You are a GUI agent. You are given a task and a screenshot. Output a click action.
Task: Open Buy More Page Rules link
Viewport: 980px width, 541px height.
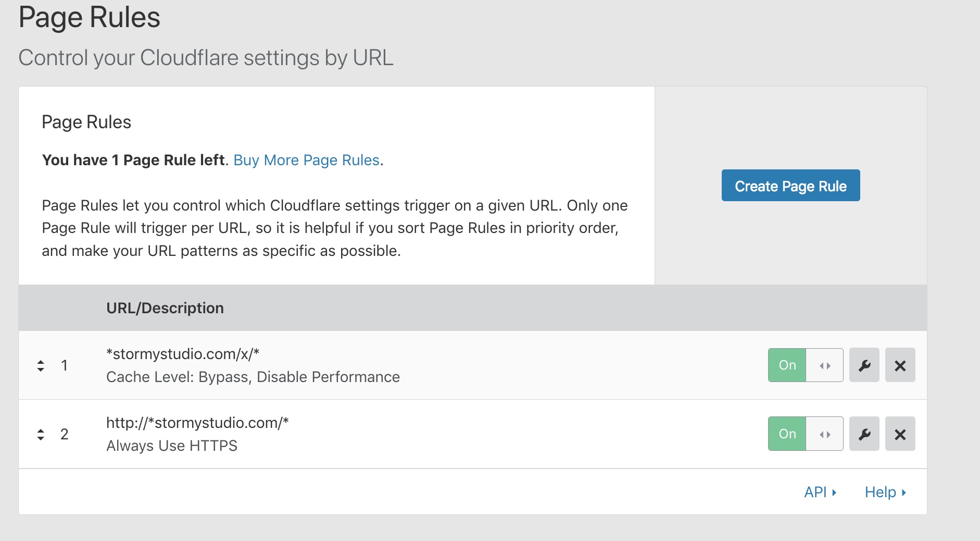point(306,160)
